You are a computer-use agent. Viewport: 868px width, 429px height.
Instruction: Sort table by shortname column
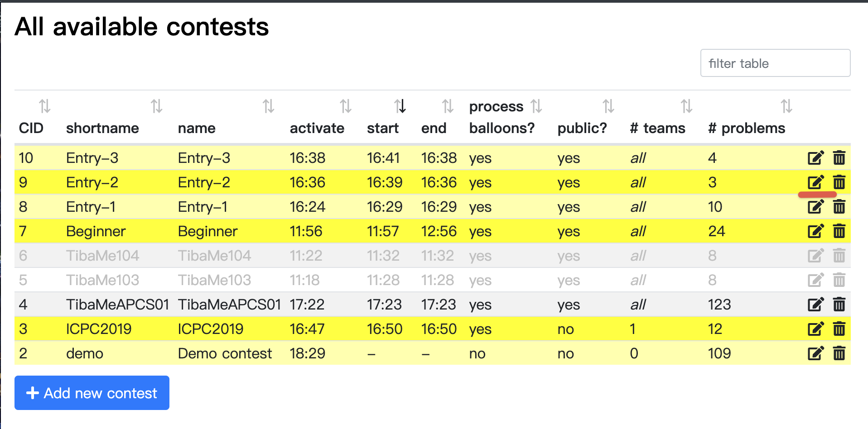[x=156, y=106]
